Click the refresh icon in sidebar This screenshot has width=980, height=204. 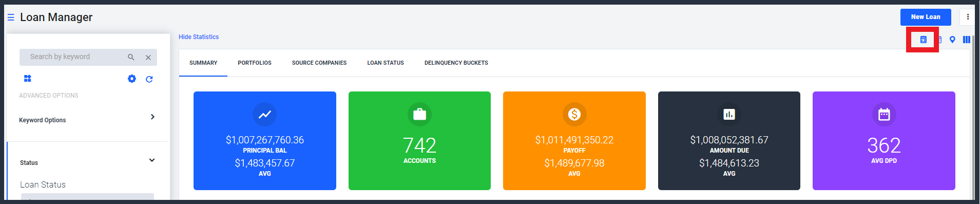(149, 79)
